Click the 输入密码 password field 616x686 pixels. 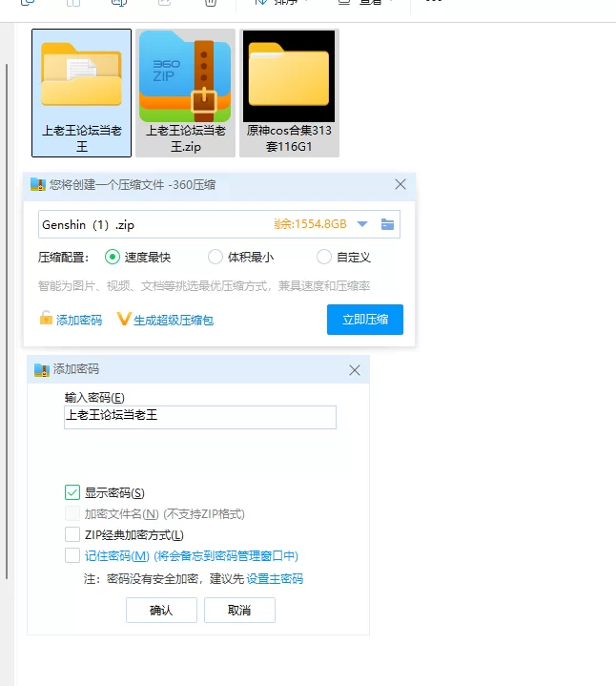click(200, 417)
